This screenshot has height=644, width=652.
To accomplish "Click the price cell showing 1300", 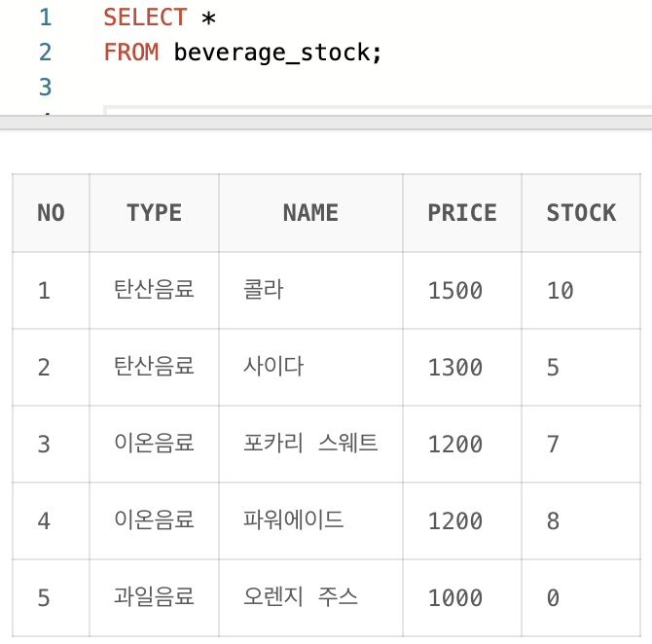I will click(x=462, y=367).
